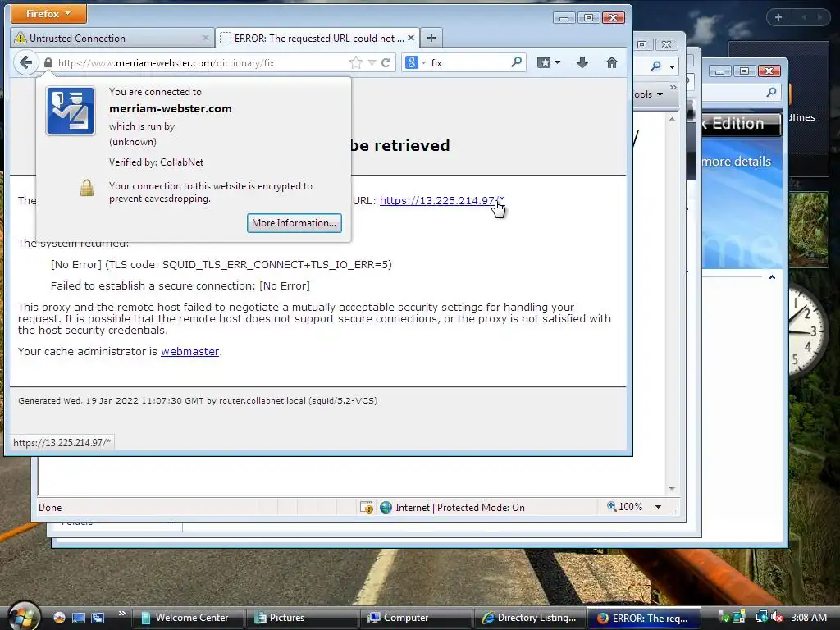Open the Firefox downloads arrow

point(582,62)
